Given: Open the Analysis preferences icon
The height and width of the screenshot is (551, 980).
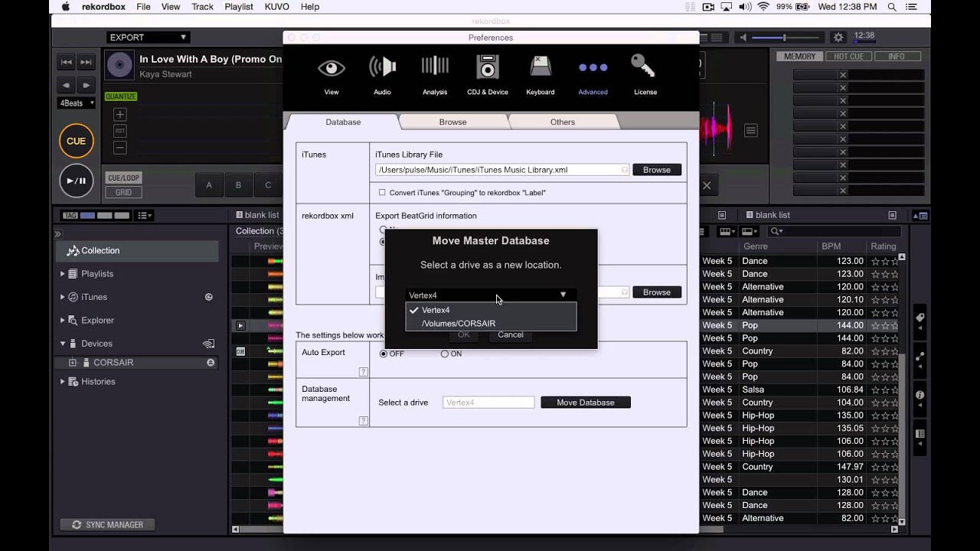Looking at the screenshot, I should (435, 66).
